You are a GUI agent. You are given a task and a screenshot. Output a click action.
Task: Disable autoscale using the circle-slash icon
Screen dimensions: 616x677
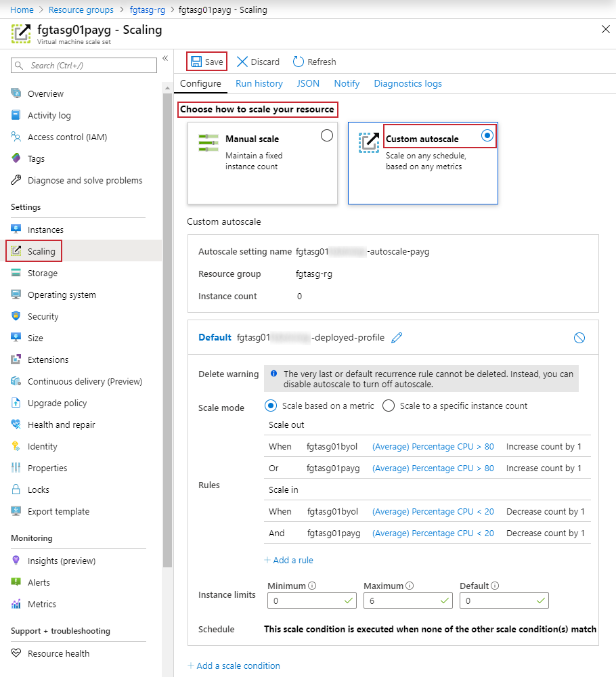[579, 337]
